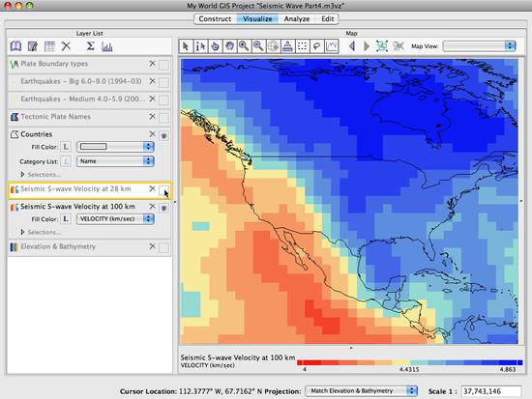Click the Sigma summary statistics icon
The width and height of the screenshot is (532, 399).
pyautogui.click(x=90, y=46)
